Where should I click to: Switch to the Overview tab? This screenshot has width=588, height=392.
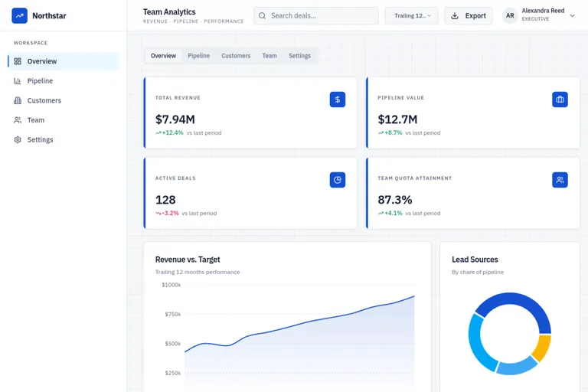[x=163, y=56]
